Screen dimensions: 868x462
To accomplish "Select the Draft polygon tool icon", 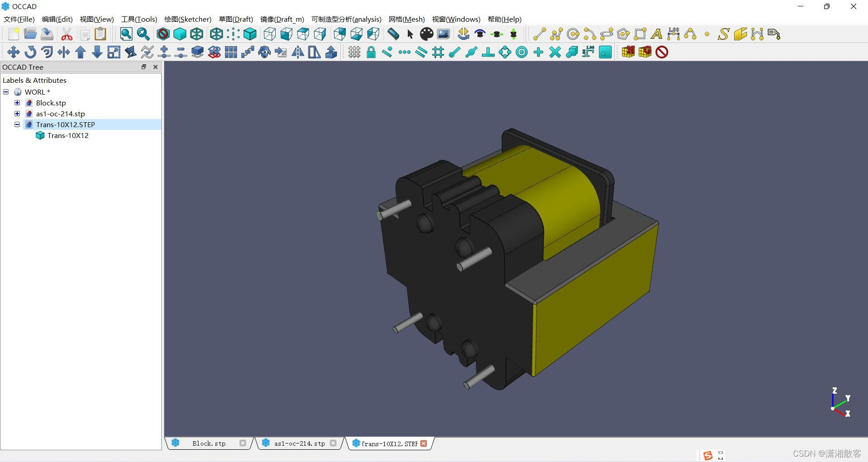I will click(x=623, y=34).
